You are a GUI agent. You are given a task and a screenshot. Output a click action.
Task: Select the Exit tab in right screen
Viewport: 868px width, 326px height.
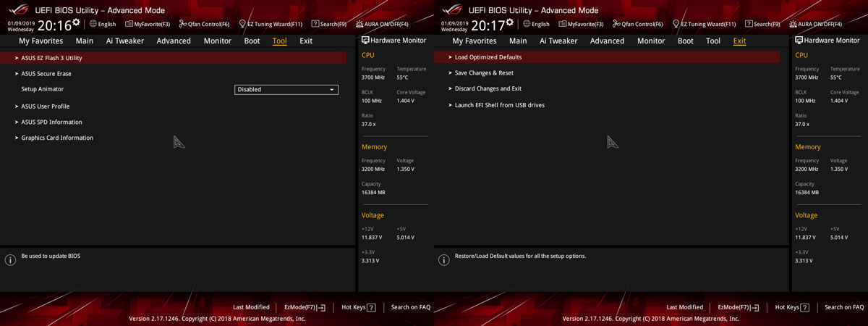pyautogui.click(x=739, y=41)
